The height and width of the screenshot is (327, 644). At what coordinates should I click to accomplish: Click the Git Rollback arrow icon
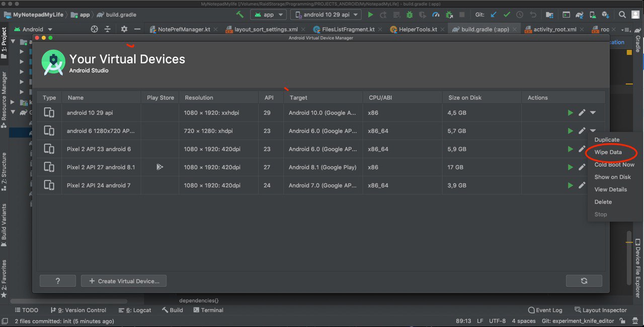(533, 15)
